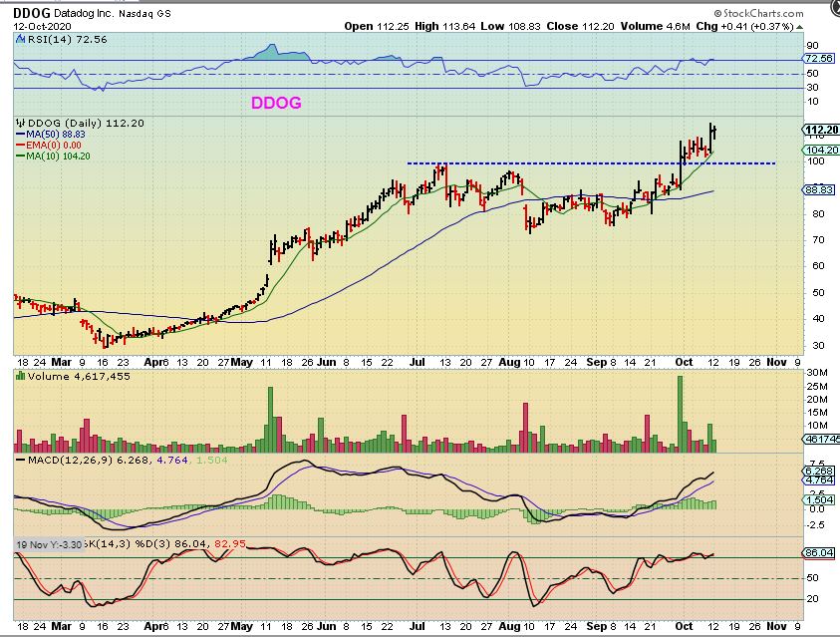
Task: Click the 'May' label on the date axis
Action: click(x=244, y=360)
